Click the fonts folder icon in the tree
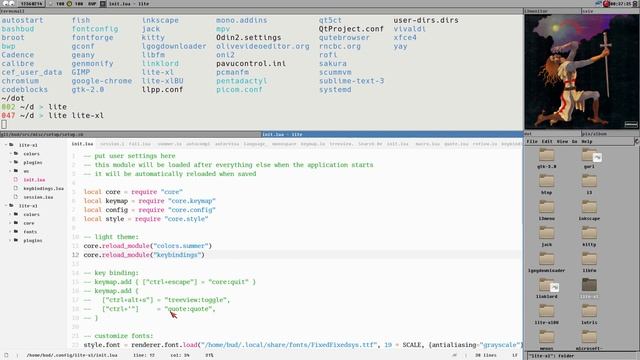640x360 pixels. (16, 231)
